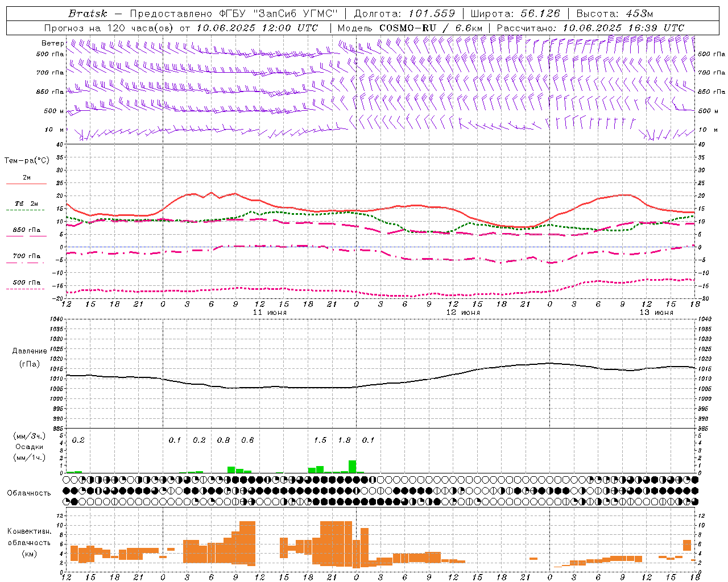Click the "500 м" wind level label on left

coord(54,111)
